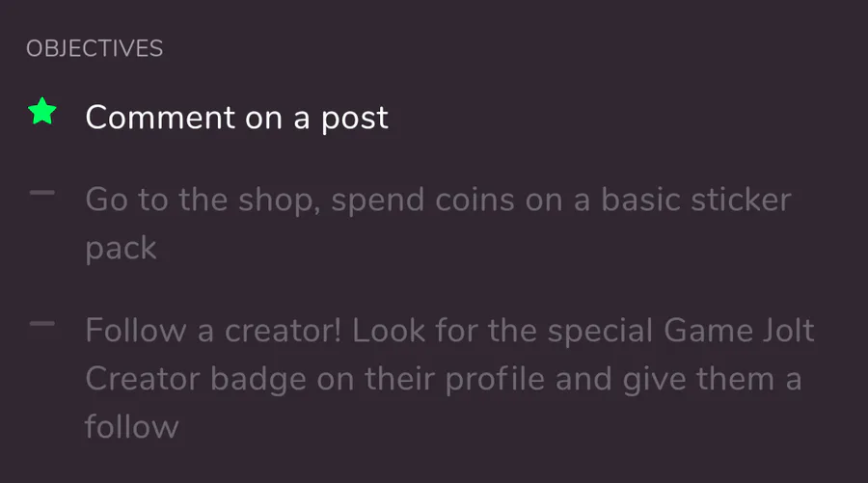The width and height of the screenshot is (868, 483).
Task: Click the word "post" in the first objective
Action: click(x=354, y=118)
